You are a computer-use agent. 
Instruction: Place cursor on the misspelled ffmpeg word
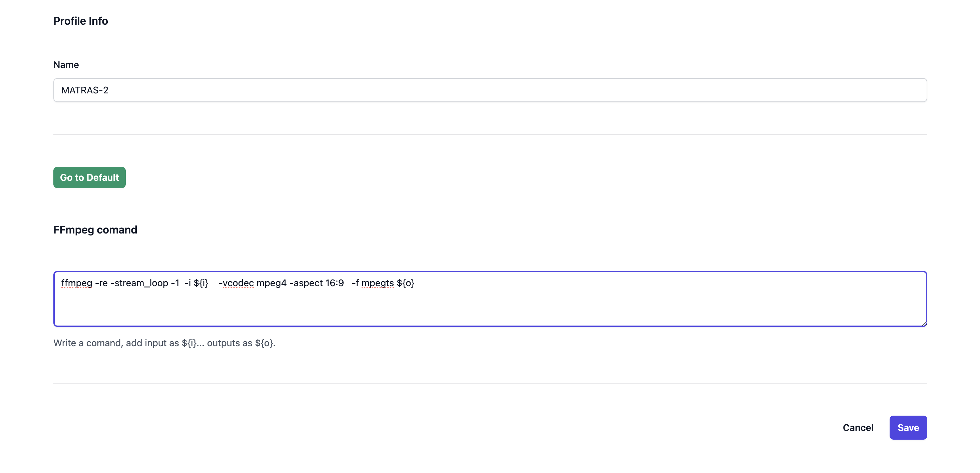point(76,283)
